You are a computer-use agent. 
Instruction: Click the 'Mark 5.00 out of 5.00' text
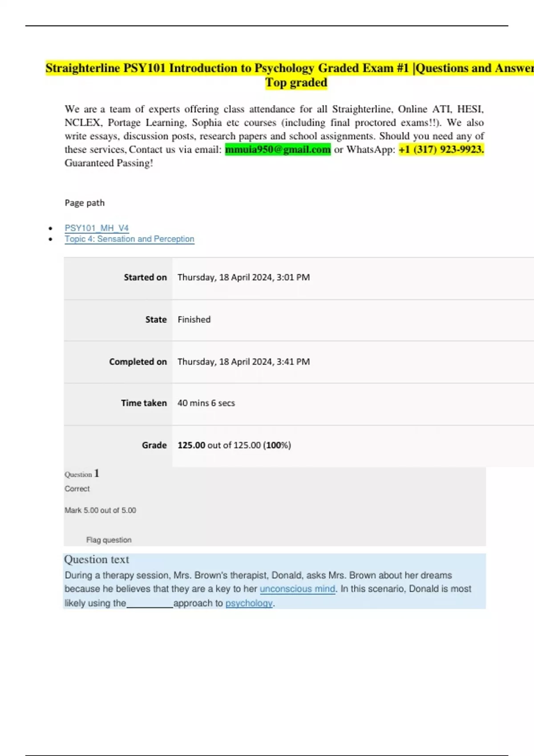100,511
